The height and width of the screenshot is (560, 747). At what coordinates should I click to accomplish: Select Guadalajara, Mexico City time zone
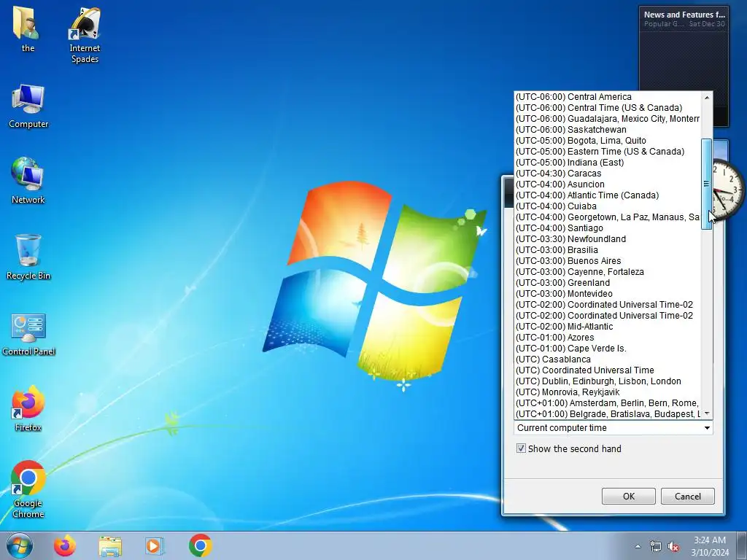click(x=608, y=119)
